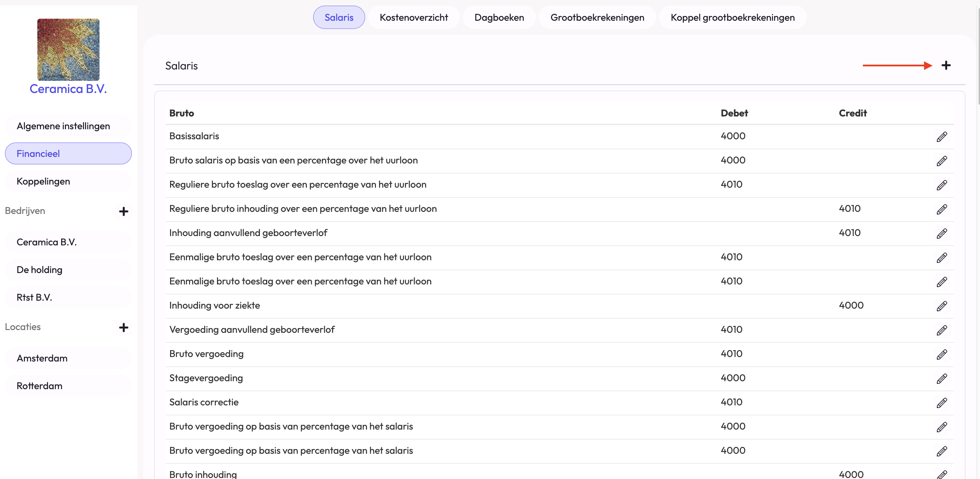Edit the Inhouding voor ziekte row
The image size is (980, 479).
[942, 306]
